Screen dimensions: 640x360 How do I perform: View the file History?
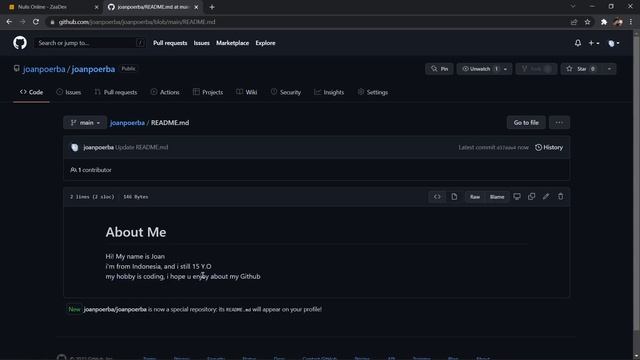point(549,147)
